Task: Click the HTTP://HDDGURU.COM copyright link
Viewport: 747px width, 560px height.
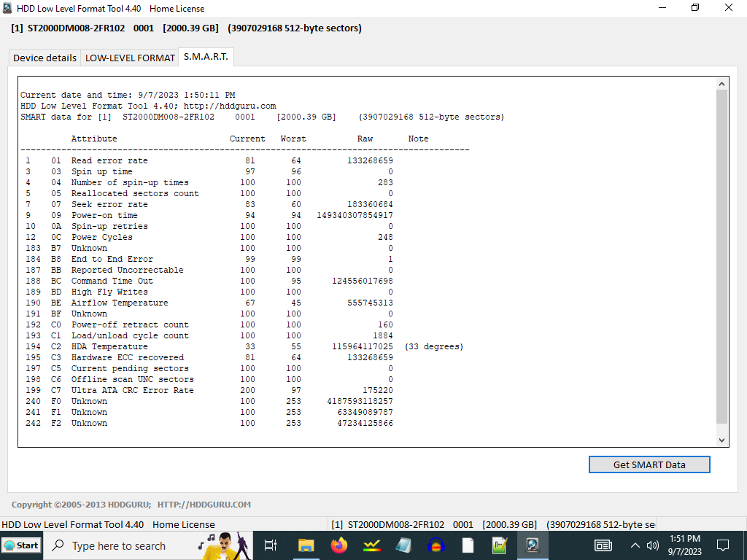Action: tap(204, 505)
